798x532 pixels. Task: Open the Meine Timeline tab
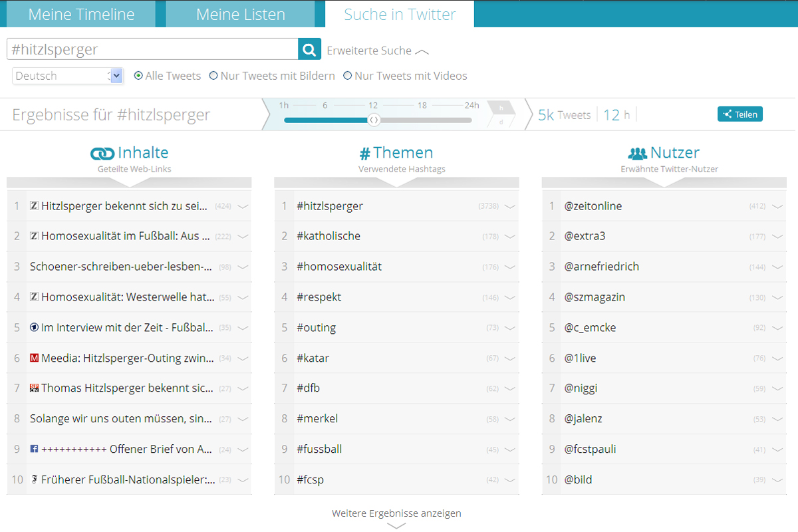[x=81, y=14]
